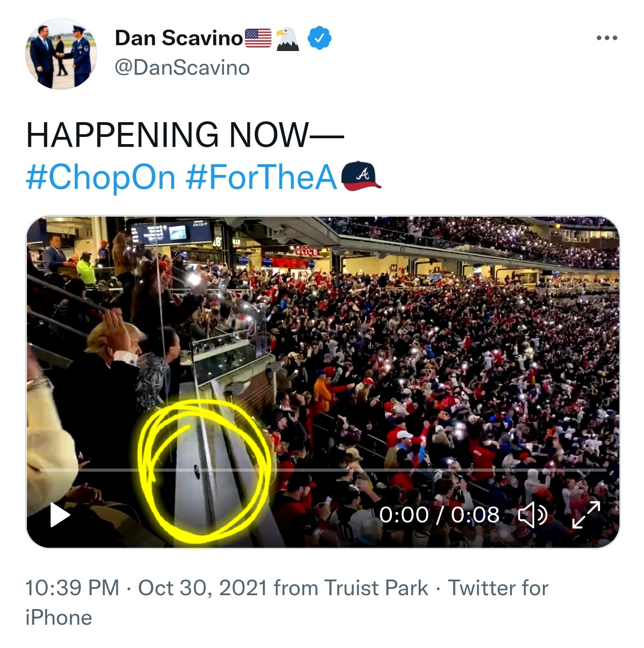Open the @DanScavino handle link

[182, 68]
